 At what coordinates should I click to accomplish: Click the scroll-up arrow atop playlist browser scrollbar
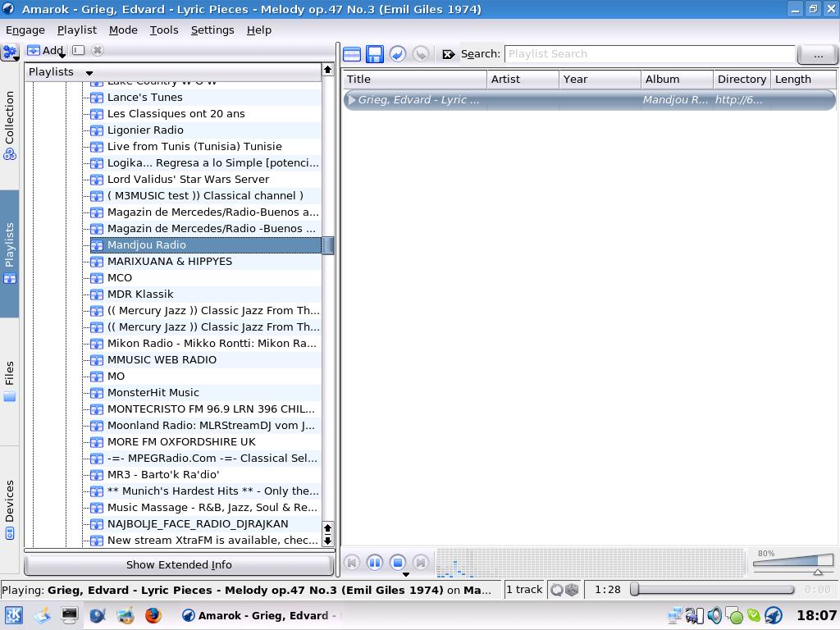point(328,70)
